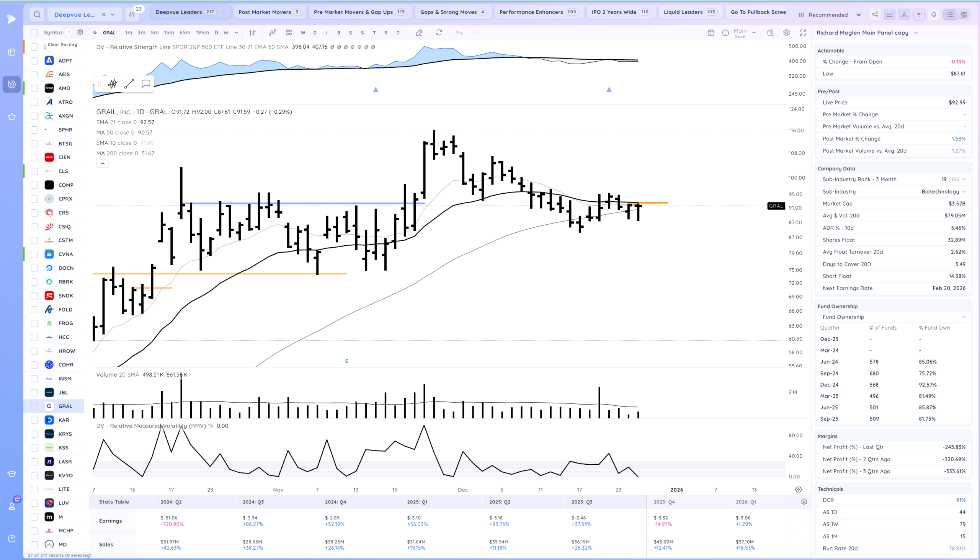The height and width of the screenshot is (560, 980).
Task: Select the trend line drawing tool
Action: (x=129, y=84)
